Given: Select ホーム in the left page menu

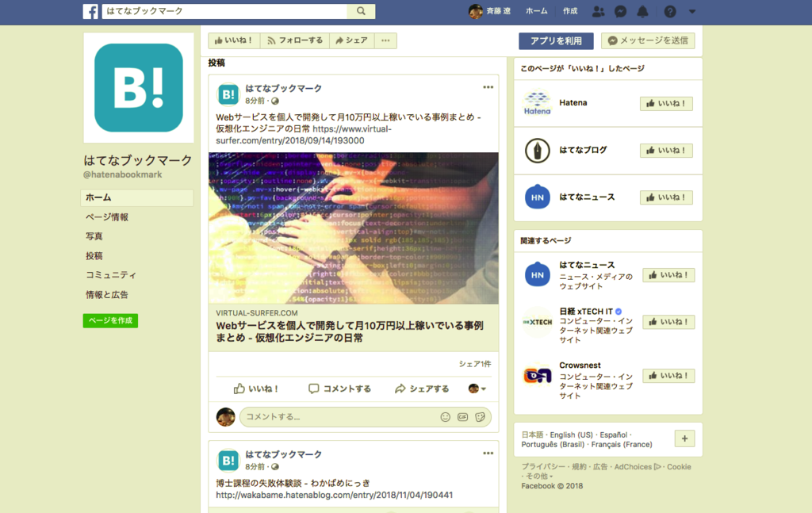Looking at the screenshot, I should tap(137, 197).
